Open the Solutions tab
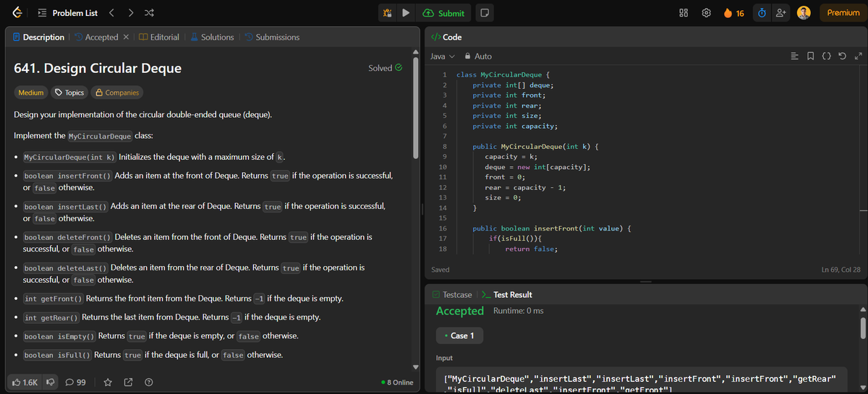868x394 pixels. pyautogui.click(x=211, y=37)
